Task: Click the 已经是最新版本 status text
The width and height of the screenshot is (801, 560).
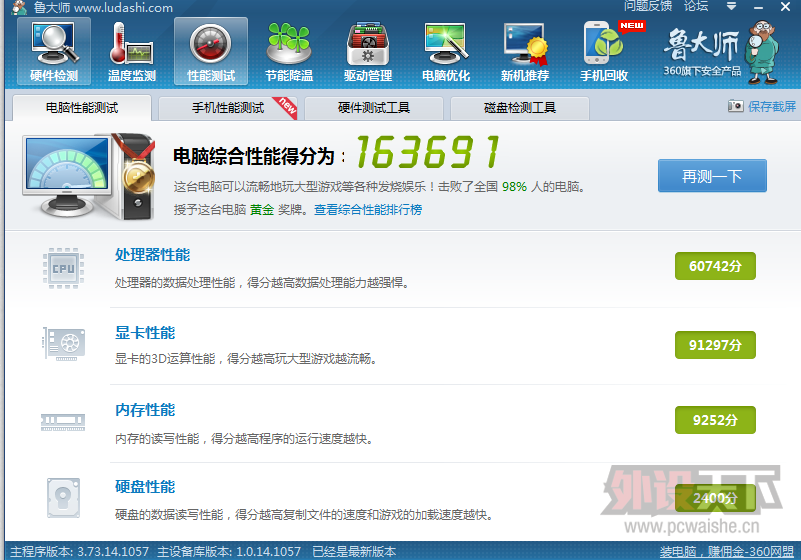Action: (354, 552)
